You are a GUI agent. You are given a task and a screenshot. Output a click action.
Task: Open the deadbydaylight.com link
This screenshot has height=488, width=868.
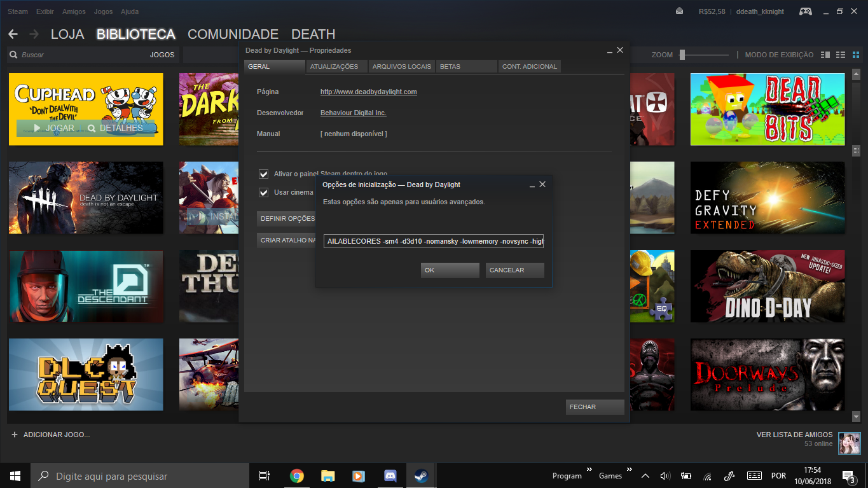click(x=369, y=92)
